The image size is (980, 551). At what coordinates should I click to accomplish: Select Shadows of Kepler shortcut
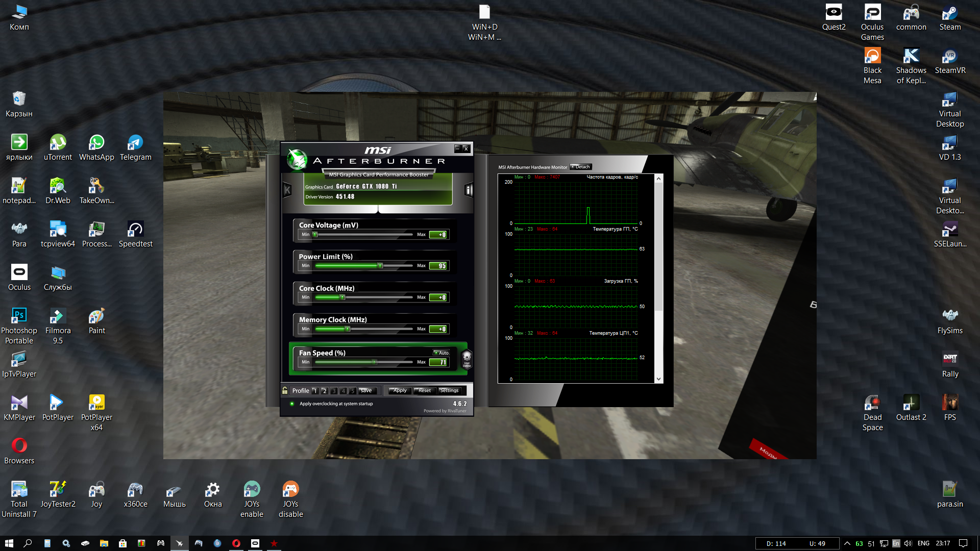[911, 66]
